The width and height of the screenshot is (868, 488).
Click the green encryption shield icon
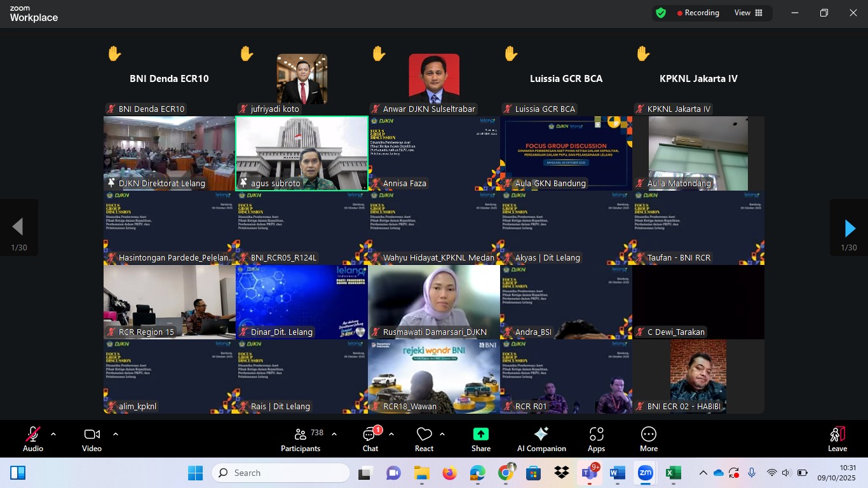click(x=661, y=13)
